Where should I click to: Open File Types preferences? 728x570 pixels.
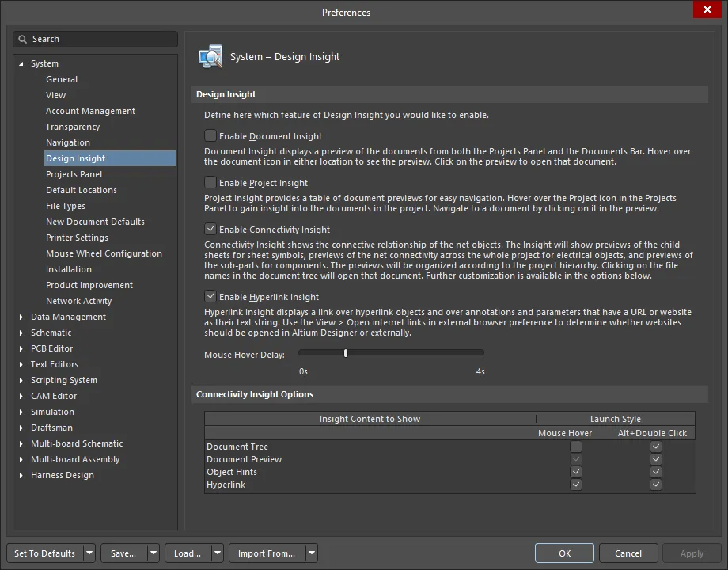click(66, 206)
